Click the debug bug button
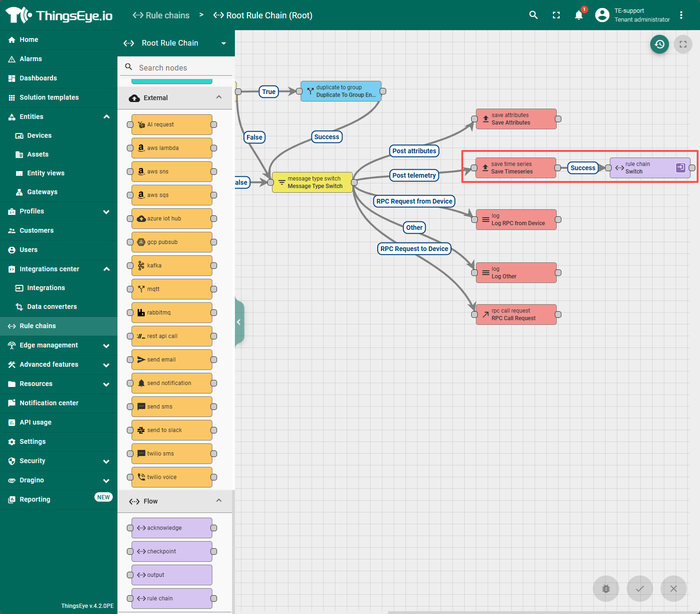The width and height of the screenshot is (700, 614). pos(606,588)
